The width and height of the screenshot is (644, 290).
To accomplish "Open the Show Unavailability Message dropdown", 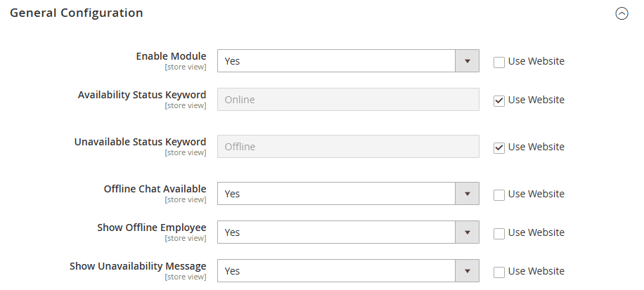I will 348,271.
